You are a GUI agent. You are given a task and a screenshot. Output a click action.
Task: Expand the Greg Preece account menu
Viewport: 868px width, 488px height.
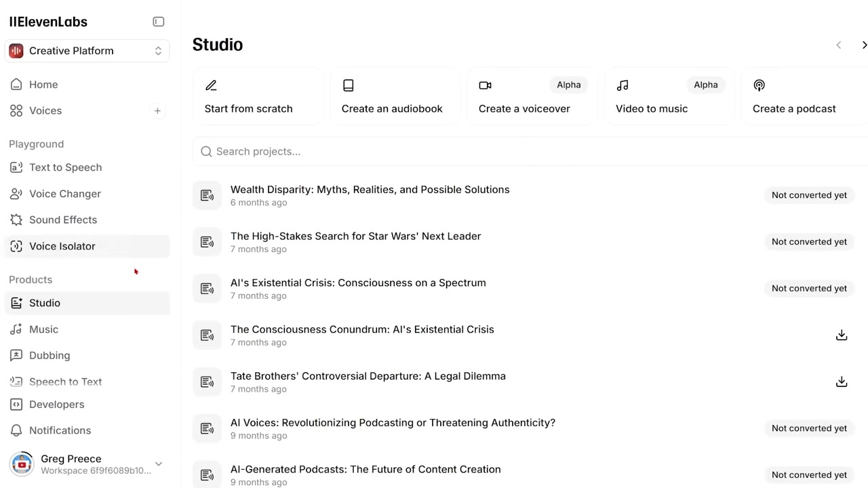pyautogui.click(x=158, y=464)
